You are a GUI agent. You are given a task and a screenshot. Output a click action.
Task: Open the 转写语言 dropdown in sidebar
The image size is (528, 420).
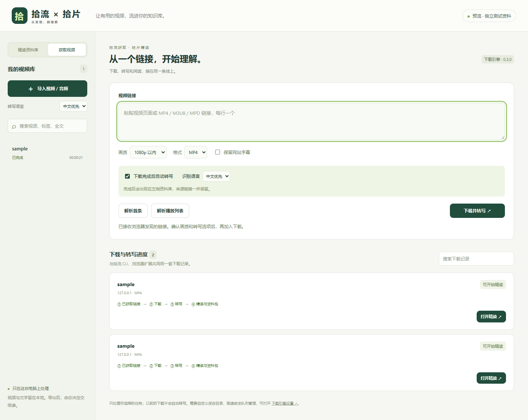tap(73, 106)
